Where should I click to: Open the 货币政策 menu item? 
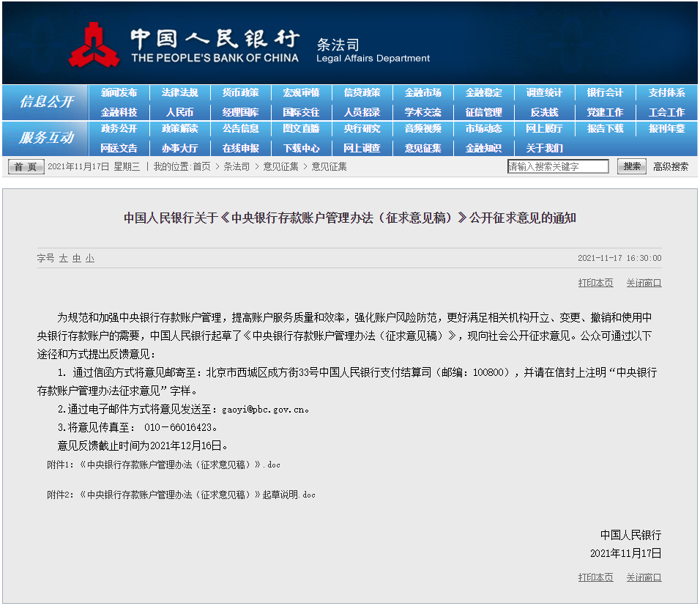pyautogui.click(x=240, y=93)
